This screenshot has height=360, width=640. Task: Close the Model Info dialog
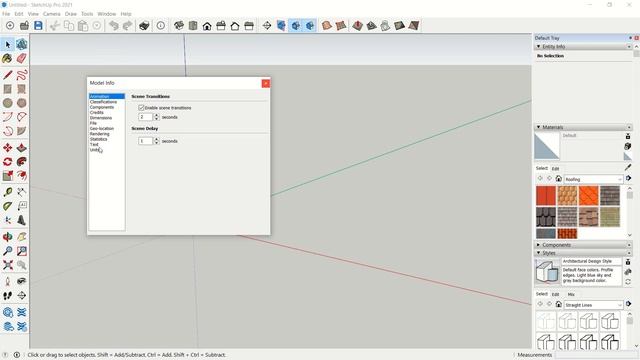coord(266,83)
